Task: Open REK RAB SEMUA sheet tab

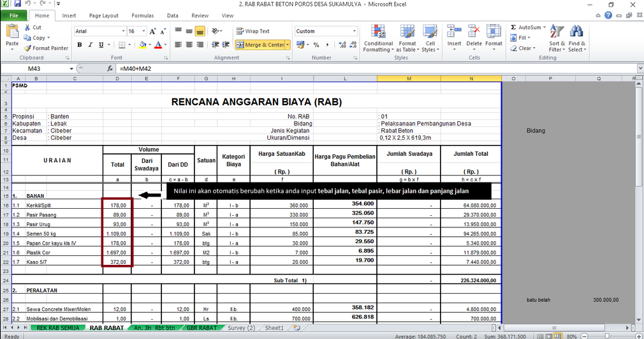Action: pyautogui.click(x=58, y=328)
